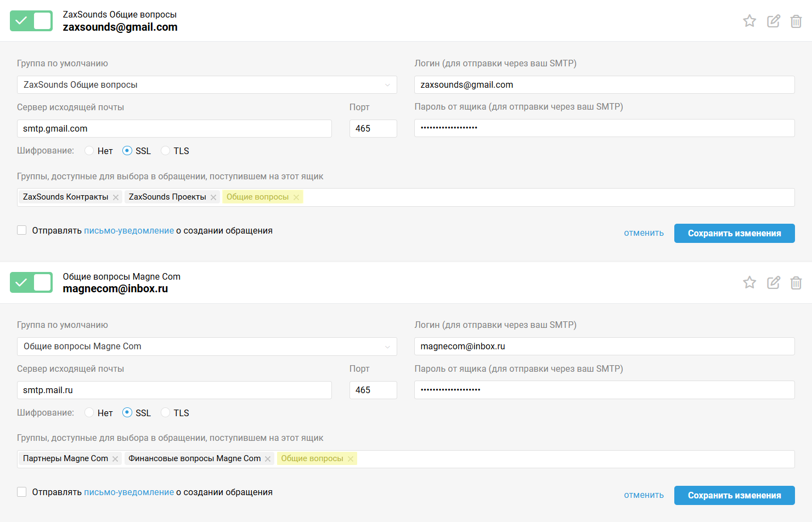
Task: Choose Нет encryption for smtp.mail.ru
Action: pos(89,413)
